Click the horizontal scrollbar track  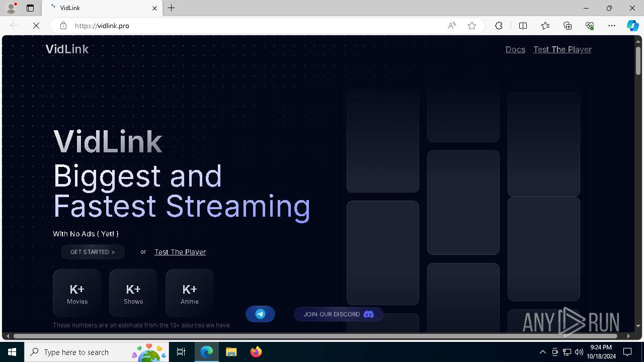click(x=316, y=336)
